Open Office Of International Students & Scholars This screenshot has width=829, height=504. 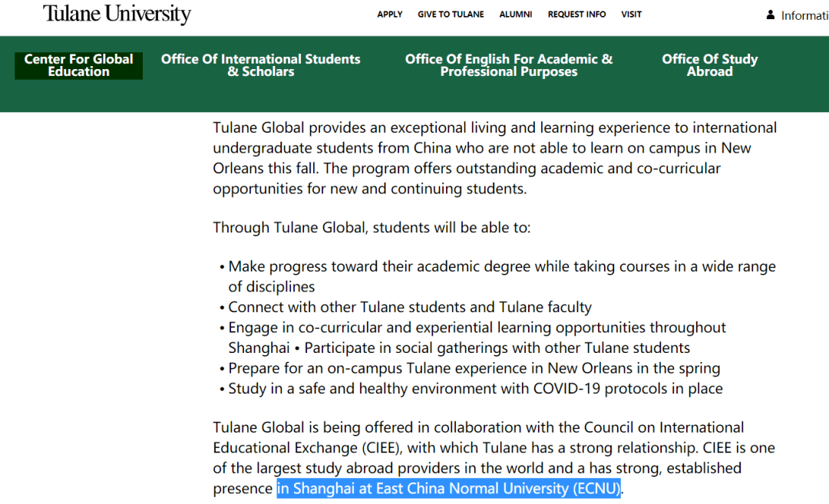click(x=260, y=65)
